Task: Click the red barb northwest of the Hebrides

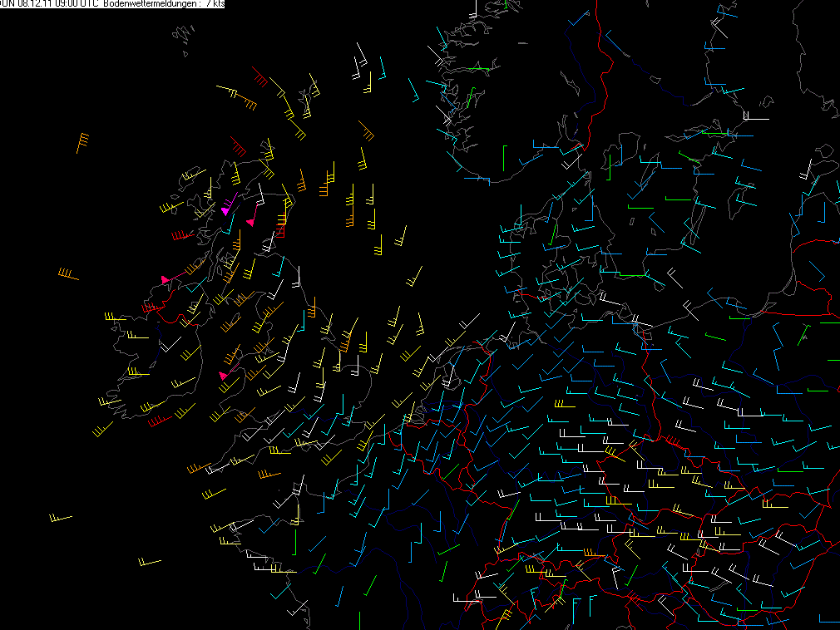Action: click(259, 77)
